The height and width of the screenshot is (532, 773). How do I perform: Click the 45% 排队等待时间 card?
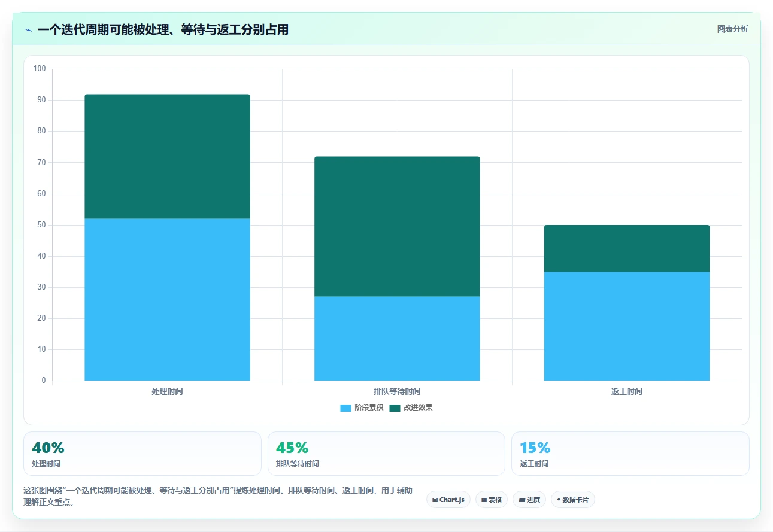tap(386, 454)
